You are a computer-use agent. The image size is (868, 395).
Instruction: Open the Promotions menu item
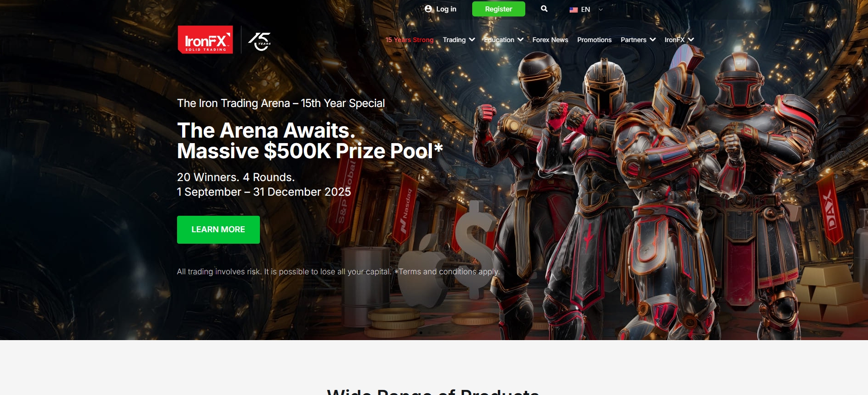(594, 40)
